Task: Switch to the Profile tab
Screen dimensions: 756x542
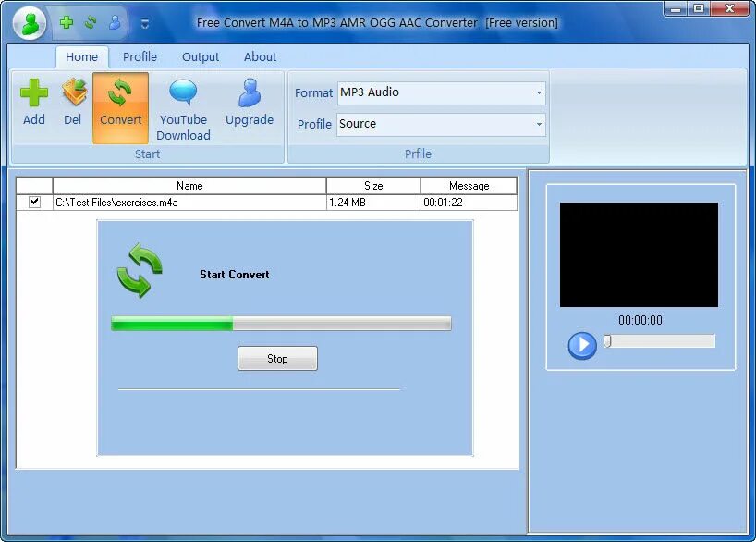Action: tap(140, 56)
